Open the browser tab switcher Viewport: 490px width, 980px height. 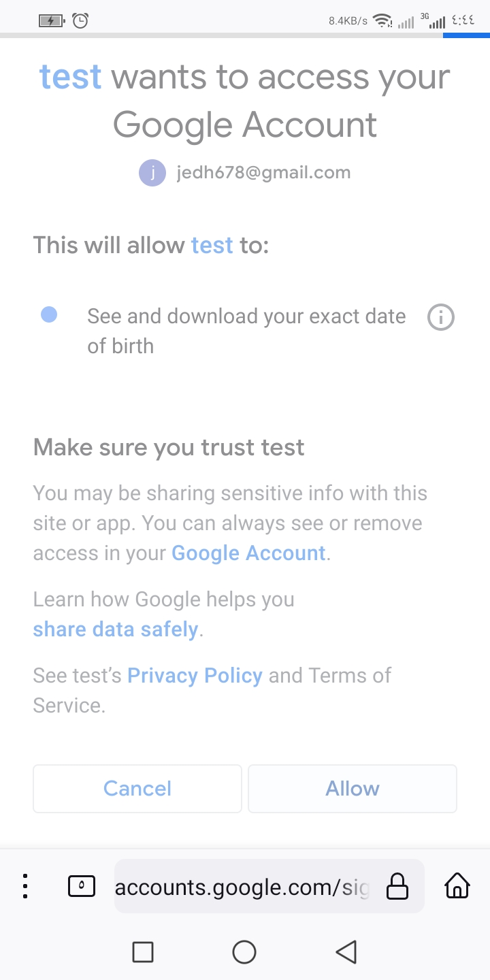coord(82,886)
